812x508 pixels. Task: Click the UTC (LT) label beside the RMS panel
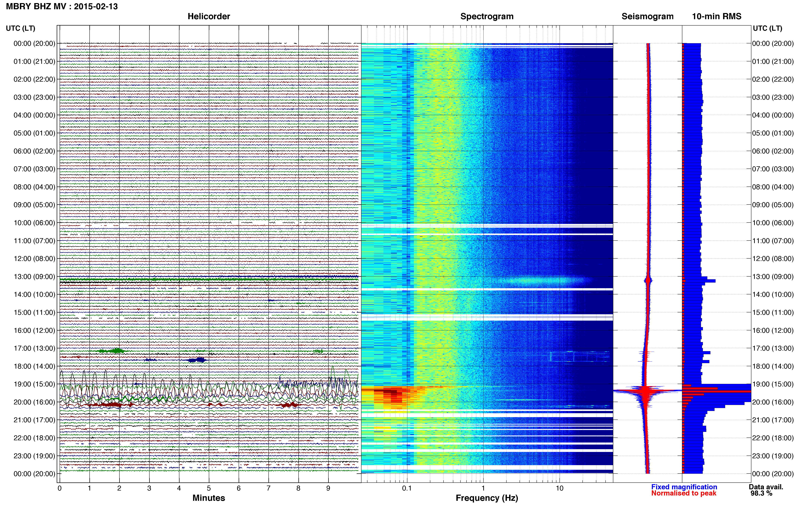coord(767,28)
